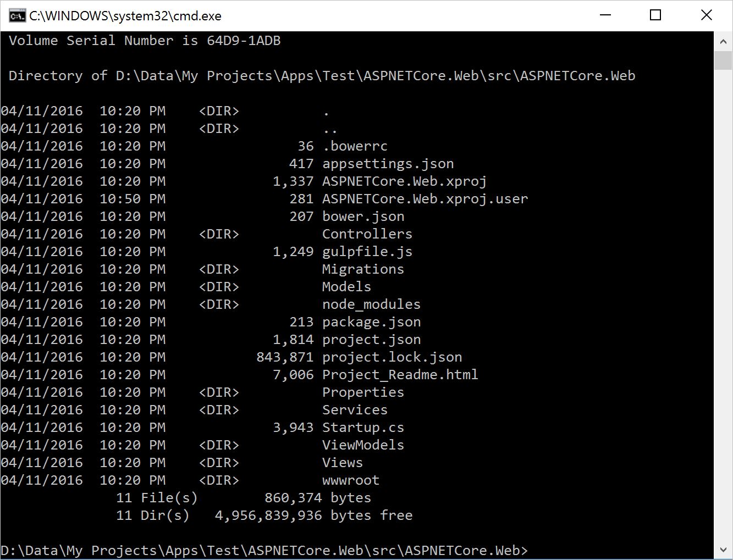Close the command prompt window
The image size is (733, 560).
[x=707, y=15]
